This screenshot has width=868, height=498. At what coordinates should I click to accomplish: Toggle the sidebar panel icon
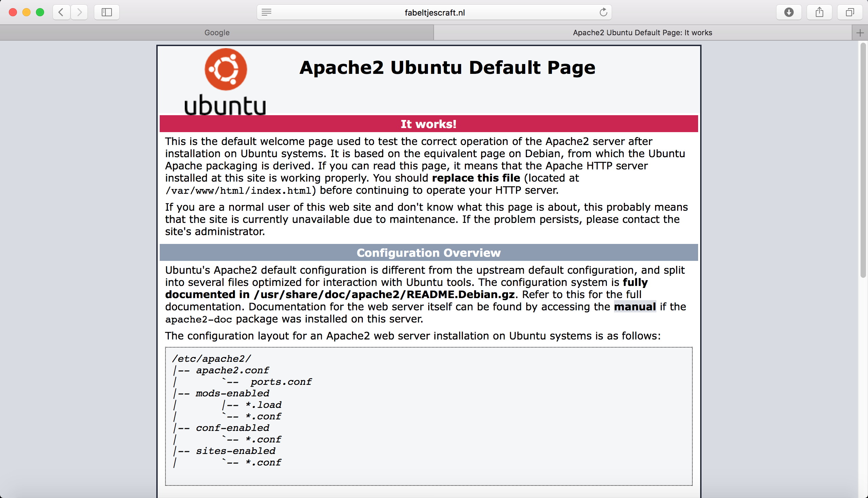point(107,12)
